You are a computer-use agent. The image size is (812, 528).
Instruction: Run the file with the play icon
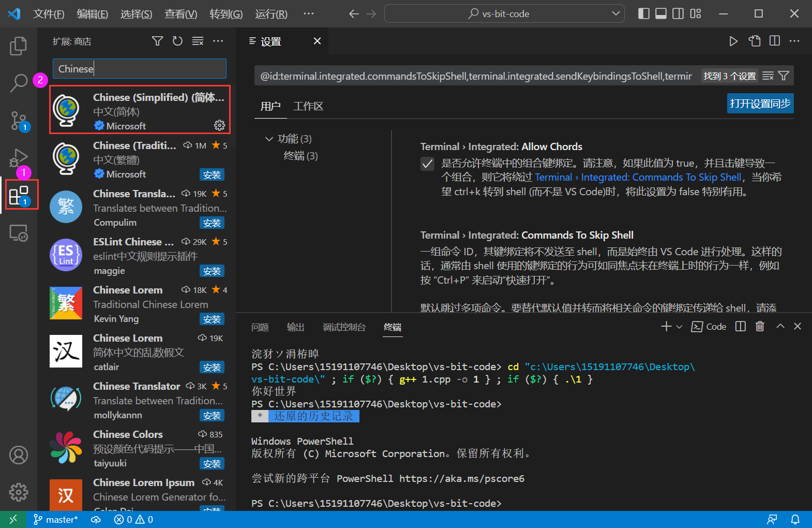(733, 41)
